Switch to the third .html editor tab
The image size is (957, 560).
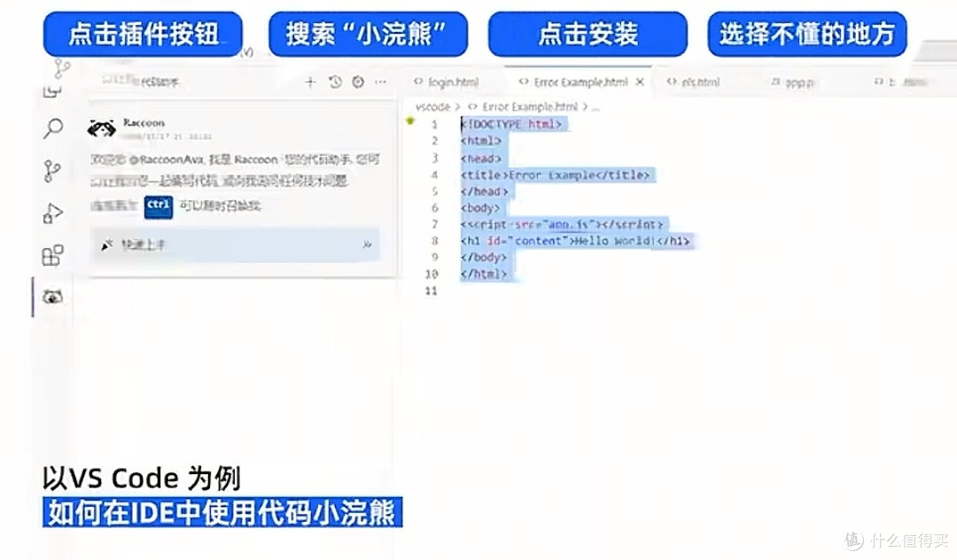pos(693,82)
